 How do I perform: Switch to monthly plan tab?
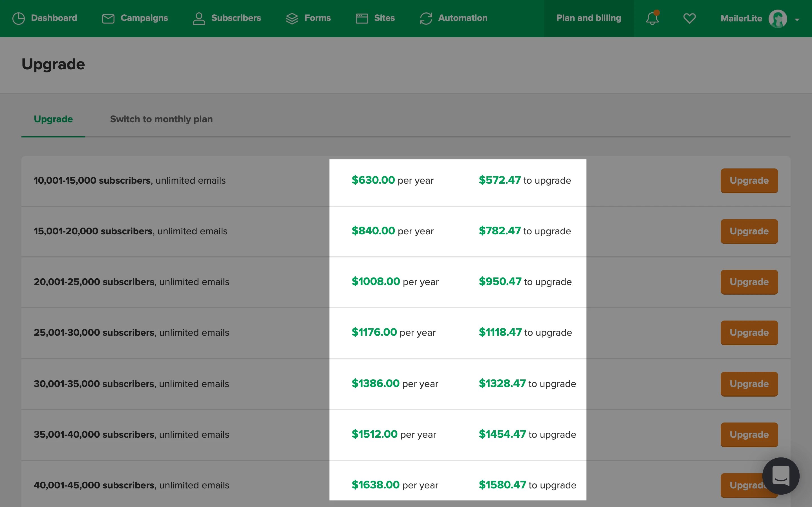161,119
